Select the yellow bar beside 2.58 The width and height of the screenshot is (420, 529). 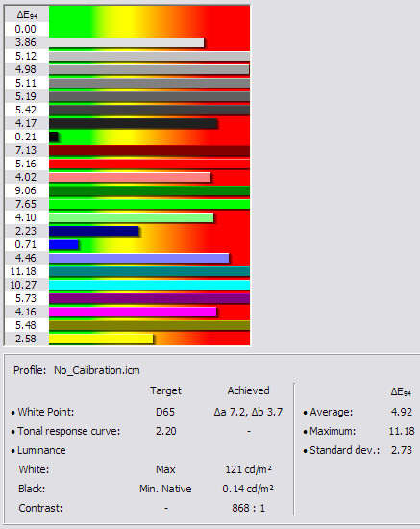click(101, 339)
